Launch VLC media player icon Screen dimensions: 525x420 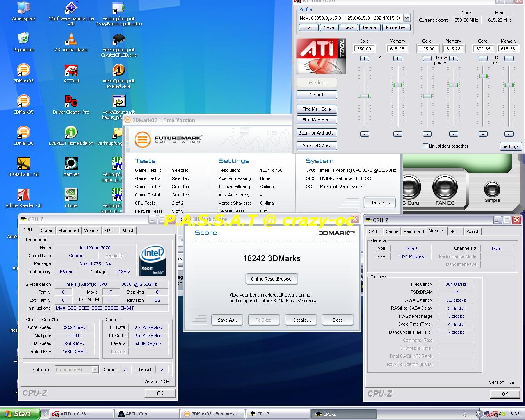point(71,42)
